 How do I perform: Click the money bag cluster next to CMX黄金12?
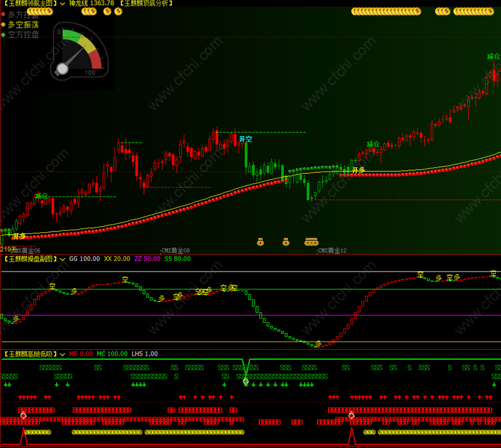point(311,242)
